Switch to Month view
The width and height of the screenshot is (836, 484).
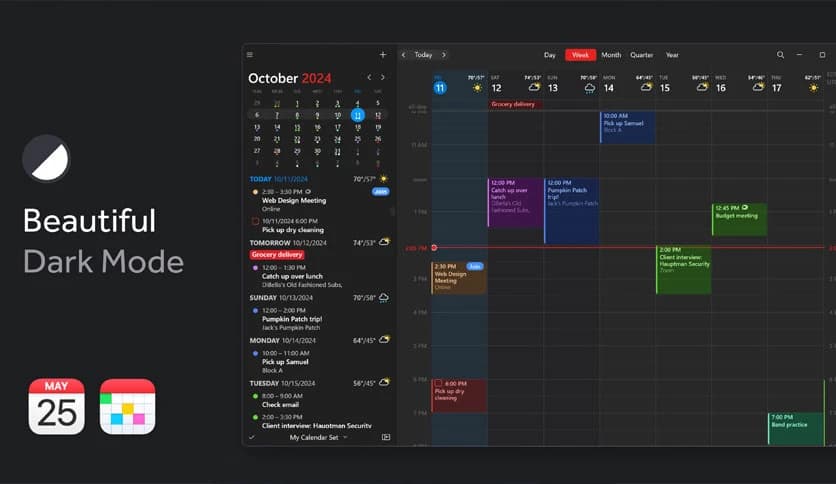point(611,55)
